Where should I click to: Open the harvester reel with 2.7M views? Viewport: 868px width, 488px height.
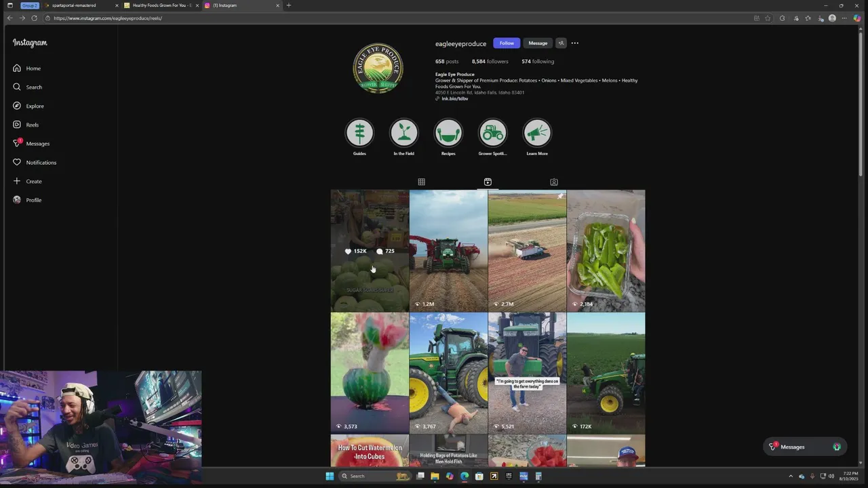(527, 251)
